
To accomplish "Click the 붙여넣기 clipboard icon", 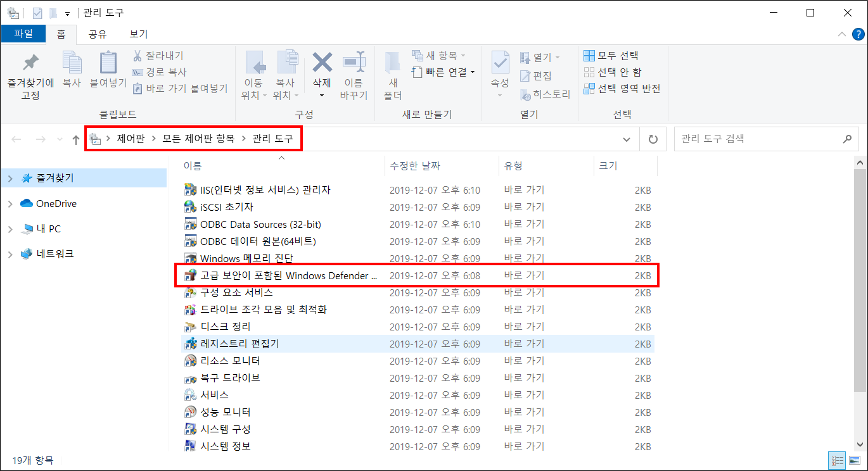I will coord(108,63).
